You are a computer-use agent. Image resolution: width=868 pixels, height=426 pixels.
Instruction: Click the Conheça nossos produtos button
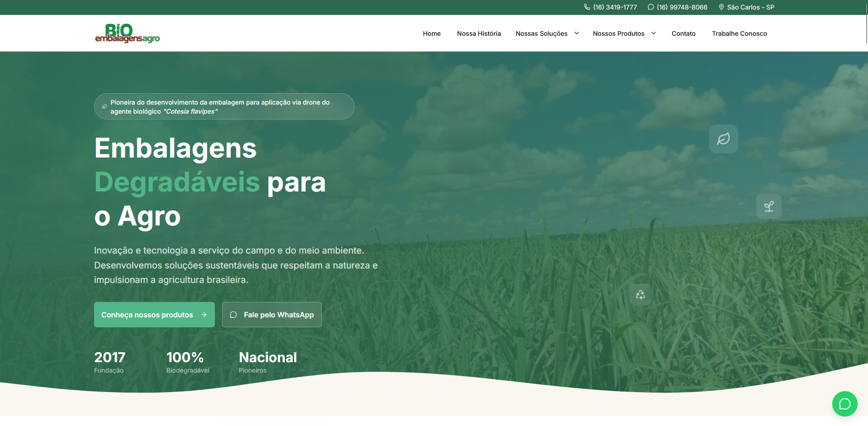154,315
